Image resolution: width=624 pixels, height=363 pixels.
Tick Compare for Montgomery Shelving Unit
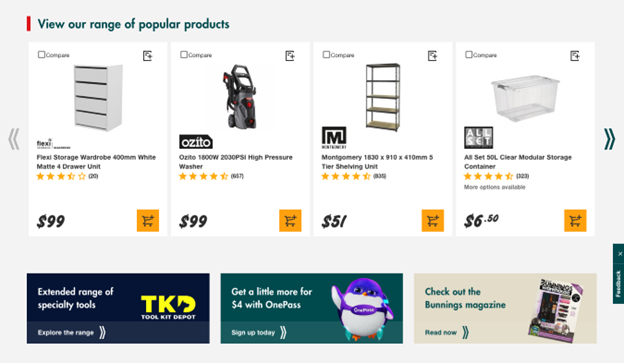(x=326, y=55)
